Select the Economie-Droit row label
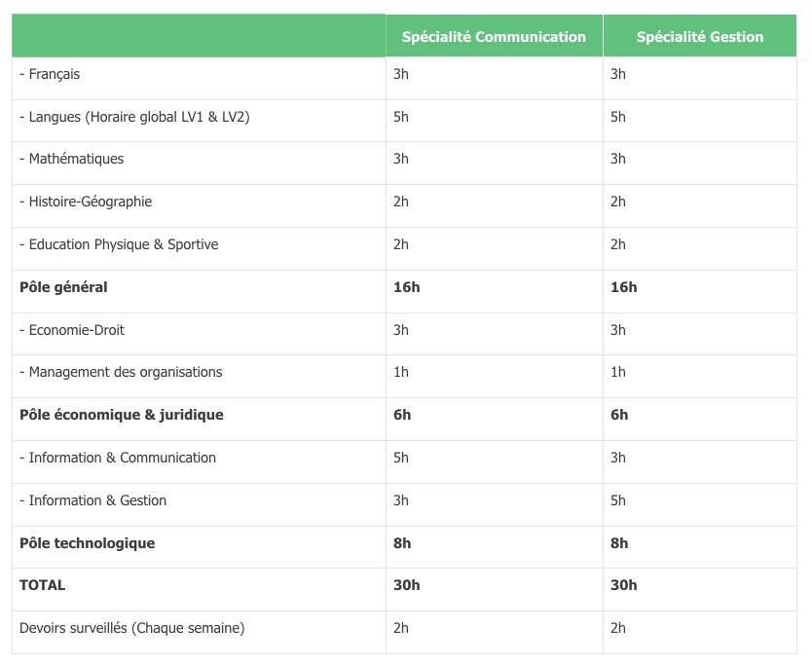 point(72,330)
